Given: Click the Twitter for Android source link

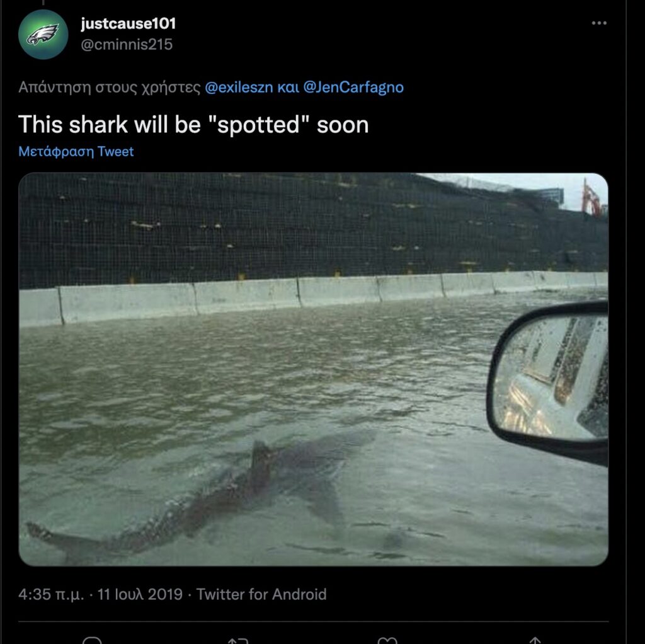Looking at the screenshot, I should [x=261, y=594].
